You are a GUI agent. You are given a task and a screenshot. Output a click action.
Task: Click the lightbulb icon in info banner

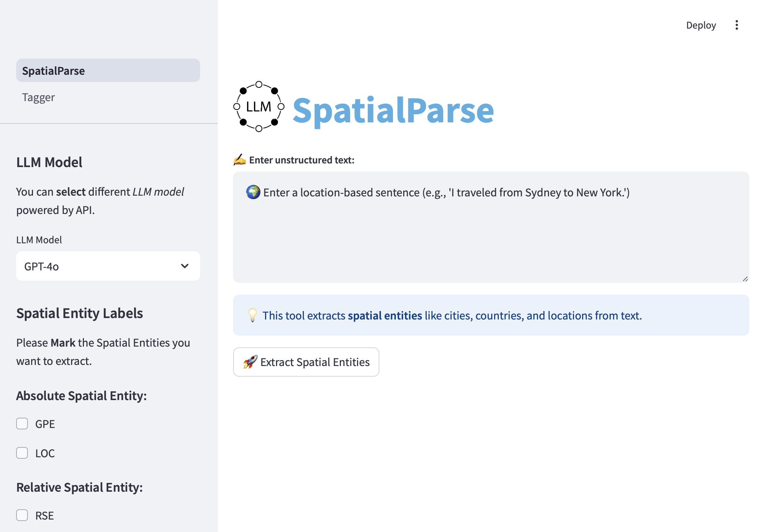point(253,315)
